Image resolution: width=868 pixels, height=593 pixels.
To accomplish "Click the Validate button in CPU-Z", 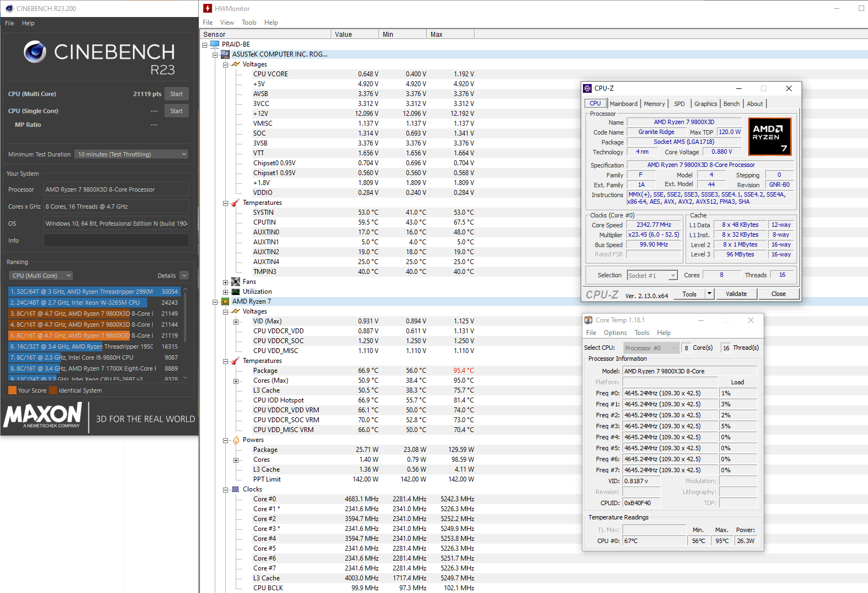I will (x=736, y=294).
